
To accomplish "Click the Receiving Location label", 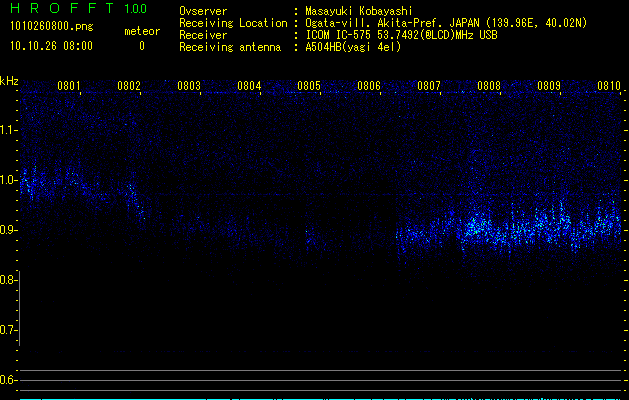I will (x=233, y=23).
